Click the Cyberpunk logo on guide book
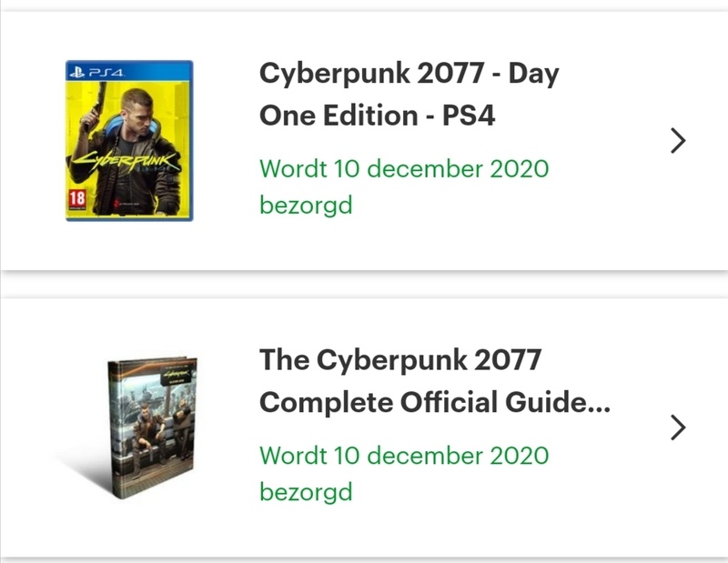The image size is (728, 563). (x=177, y=373)
